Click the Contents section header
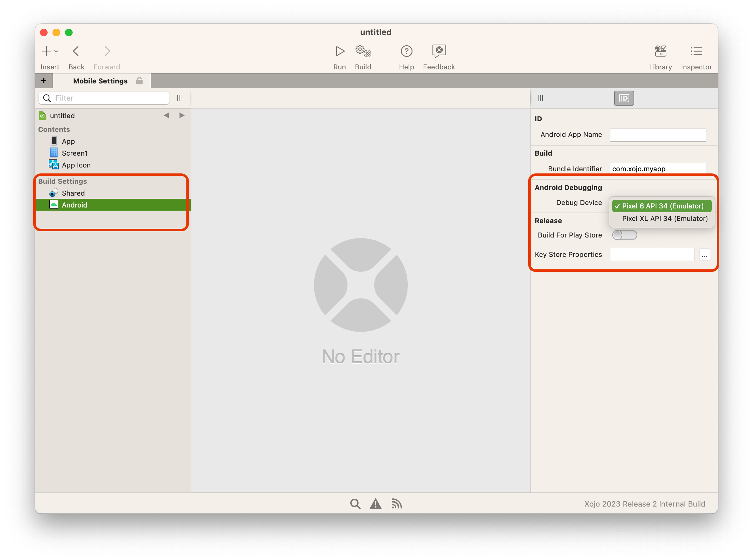Image resolution: width=753 pixels, height=560 pixels. coord(54,129)
